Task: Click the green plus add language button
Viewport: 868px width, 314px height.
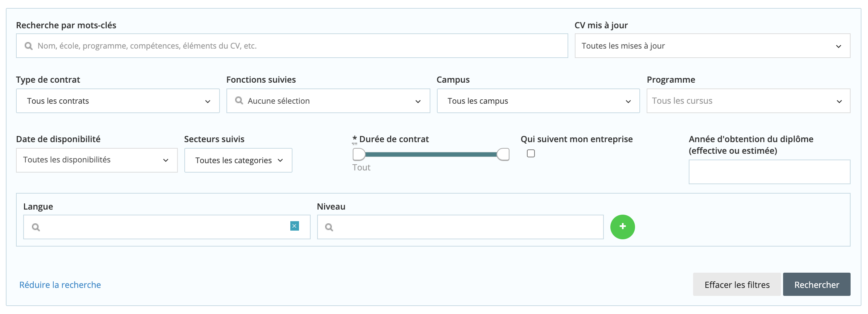Action: [622, 227]
